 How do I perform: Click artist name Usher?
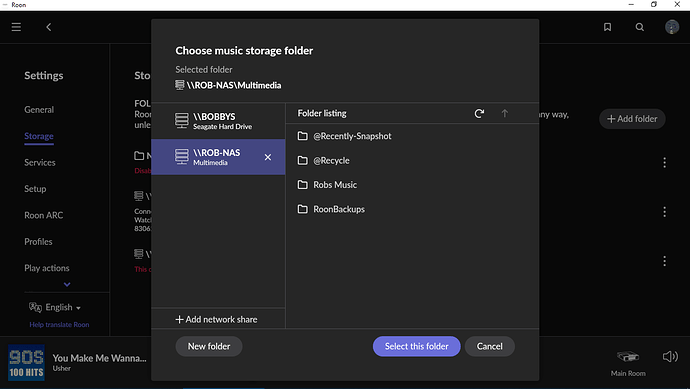tap(62, 369)
